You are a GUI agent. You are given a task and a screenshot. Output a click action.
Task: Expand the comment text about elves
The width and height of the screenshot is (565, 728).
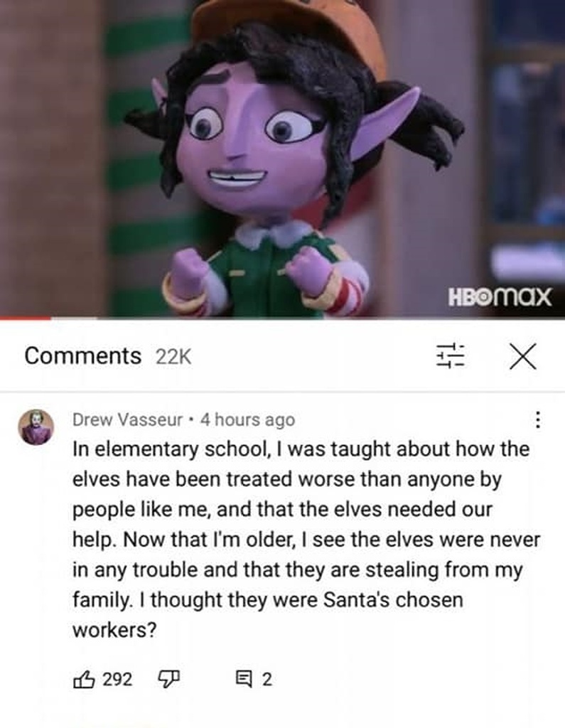click(x=306, y=540)
